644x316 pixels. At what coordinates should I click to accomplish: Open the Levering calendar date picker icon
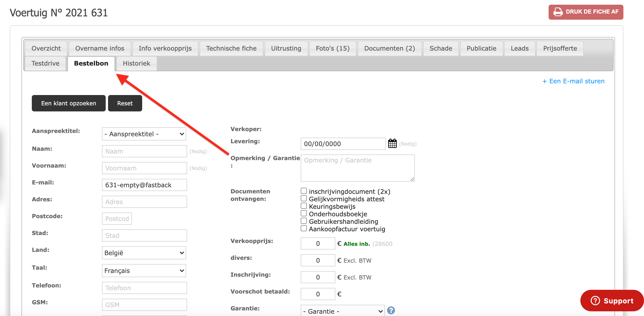(x=392, y=143)
